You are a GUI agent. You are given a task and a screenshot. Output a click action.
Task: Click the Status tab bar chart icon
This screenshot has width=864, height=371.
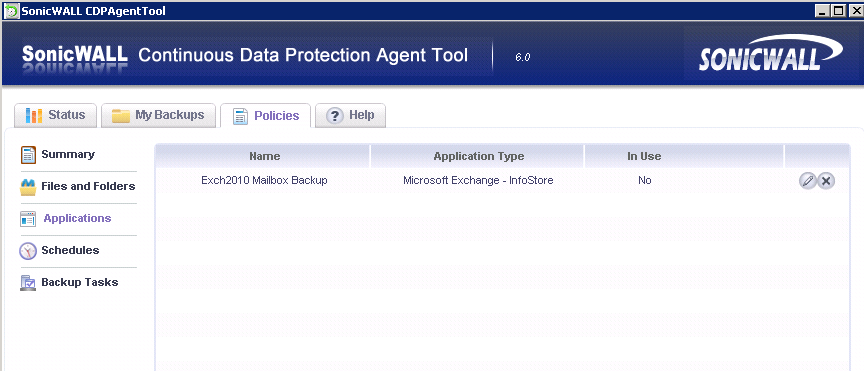click(x=34, y=116)
